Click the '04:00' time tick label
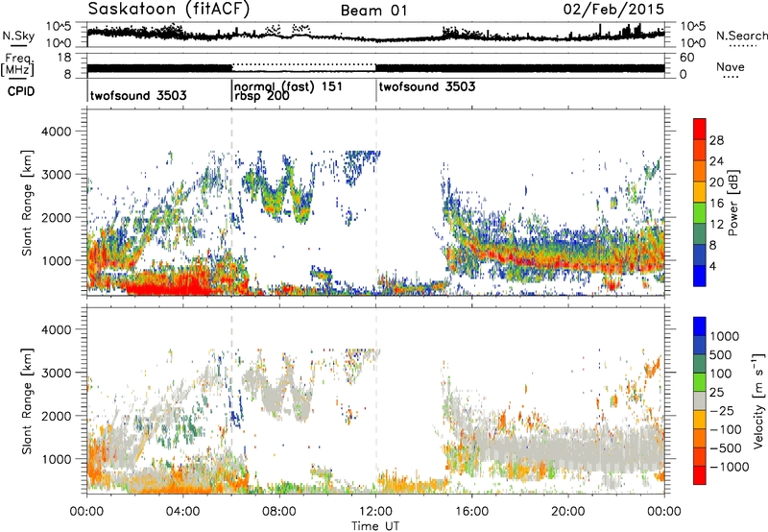Screen dimensions: 768x532 [182, 512]
